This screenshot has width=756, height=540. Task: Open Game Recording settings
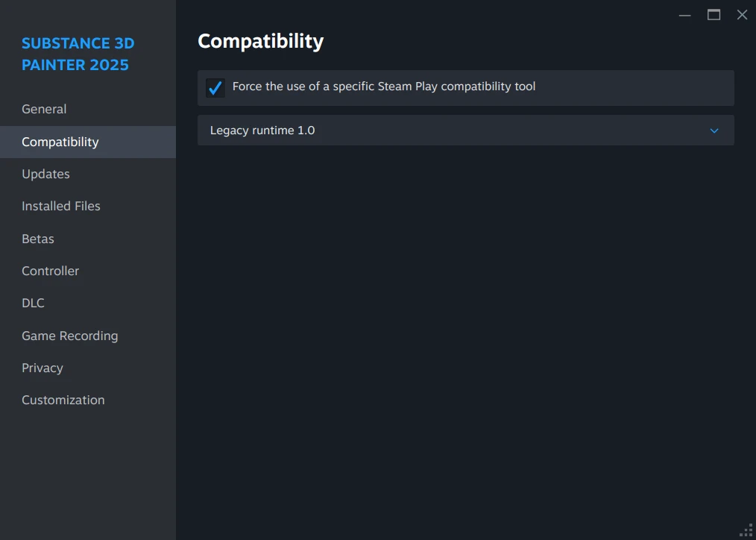70,336
